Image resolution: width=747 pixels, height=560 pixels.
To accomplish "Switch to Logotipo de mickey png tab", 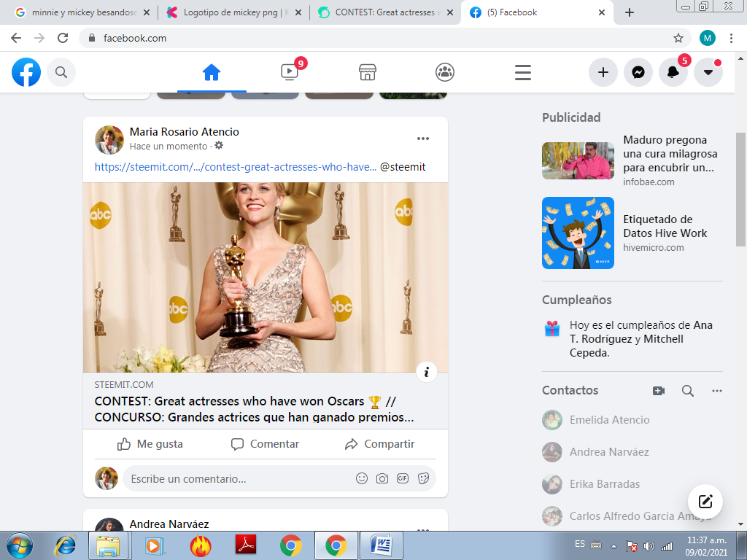I will pyautogui.click(x=234, y=13).
